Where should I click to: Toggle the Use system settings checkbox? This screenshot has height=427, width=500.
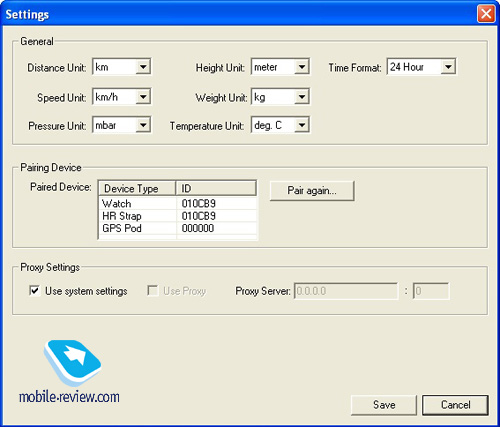click(x=35, y=290)
